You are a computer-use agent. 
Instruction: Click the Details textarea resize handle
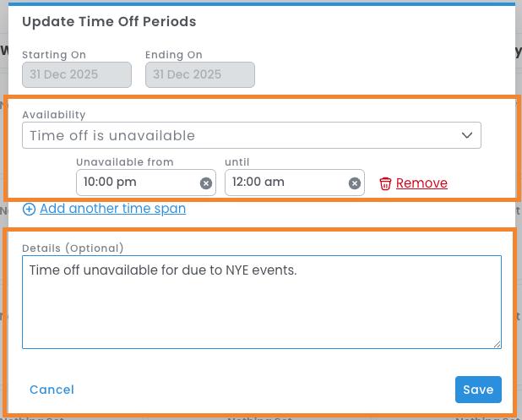pyautogui.click(x=498, y=344)
